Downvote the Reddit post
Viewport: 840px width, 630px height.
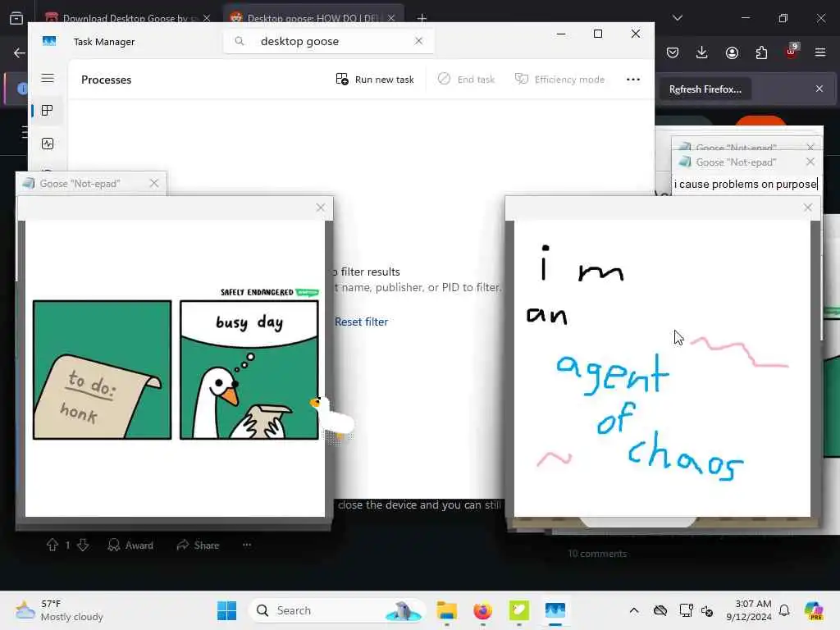83,545
